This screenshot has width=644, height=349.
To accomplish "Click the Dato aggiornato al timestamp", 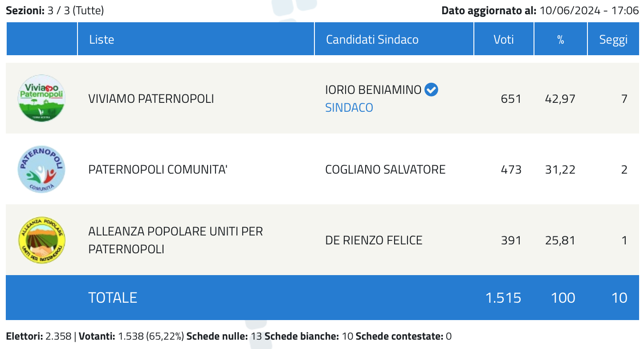I will click(540, 11).
